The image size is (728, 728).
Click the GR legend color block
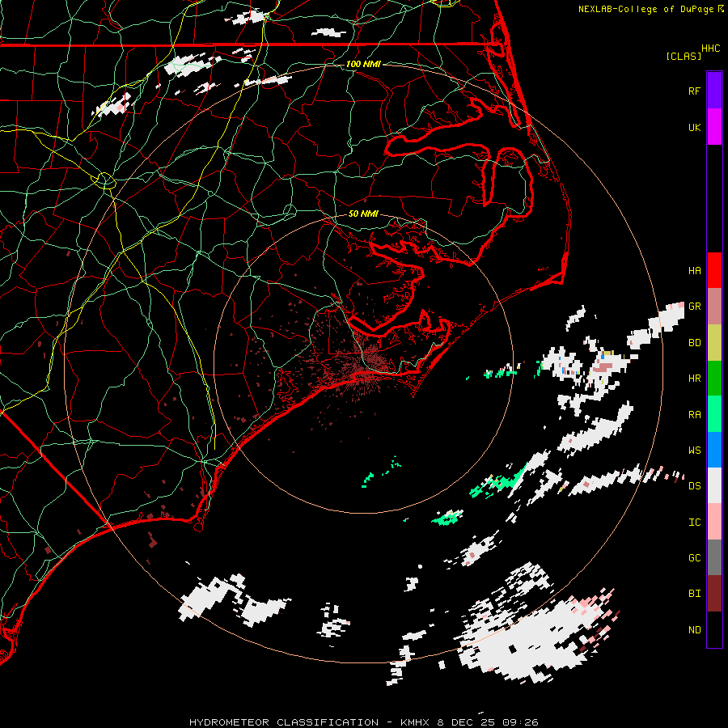(714, 307)
